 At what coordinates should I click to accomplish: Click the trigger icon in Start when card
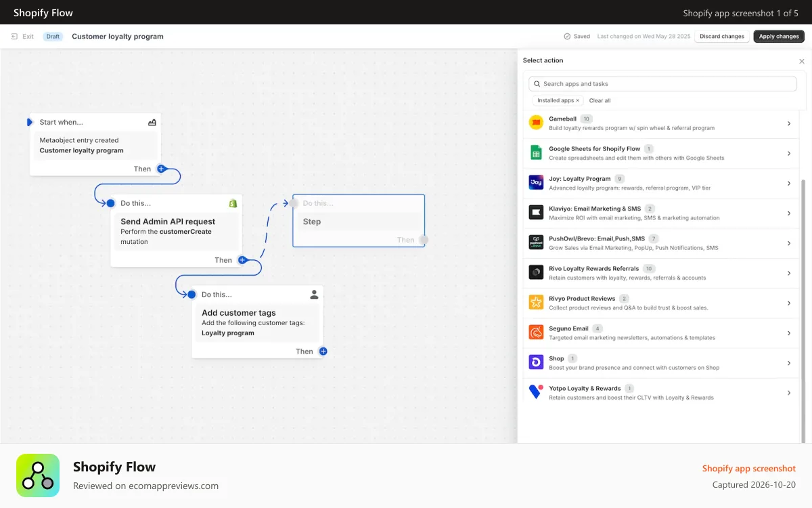click(152, 123)
